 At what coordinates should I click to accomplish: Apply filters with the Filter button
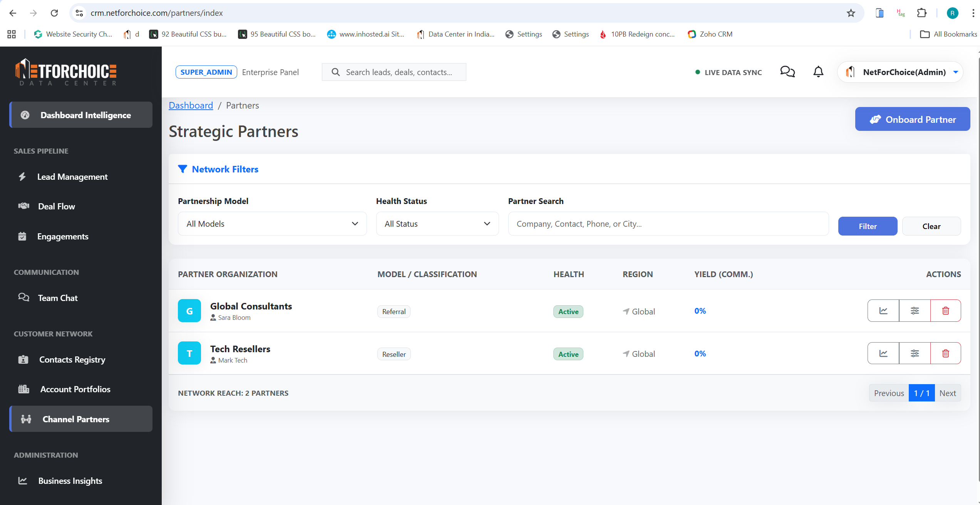(x=867, y=226)
